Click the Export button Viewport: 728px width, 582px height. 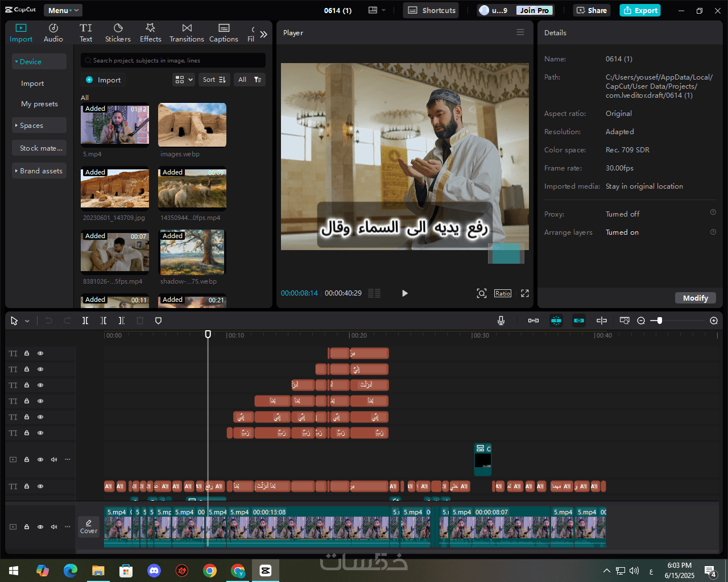(x=640, y=10)
